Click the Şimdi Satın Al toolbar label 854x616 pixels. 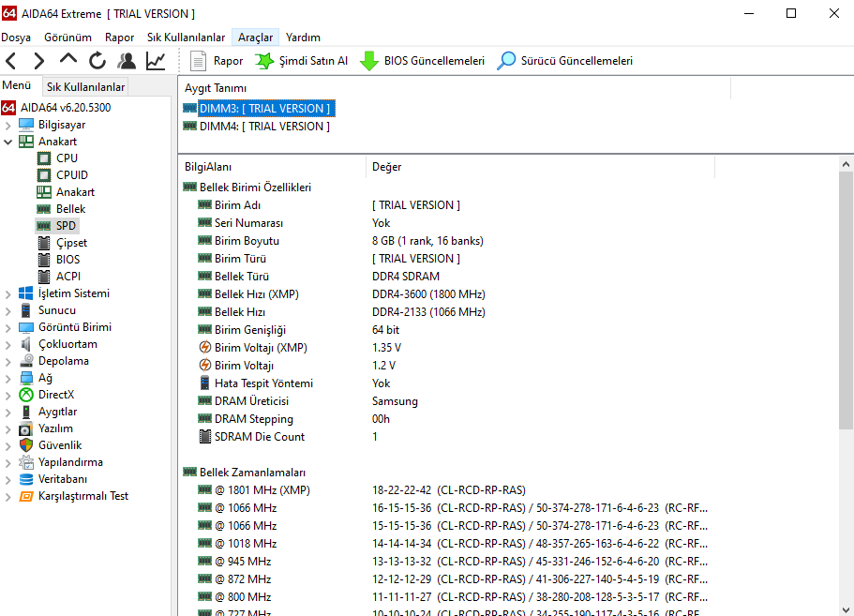pos(313,61)
